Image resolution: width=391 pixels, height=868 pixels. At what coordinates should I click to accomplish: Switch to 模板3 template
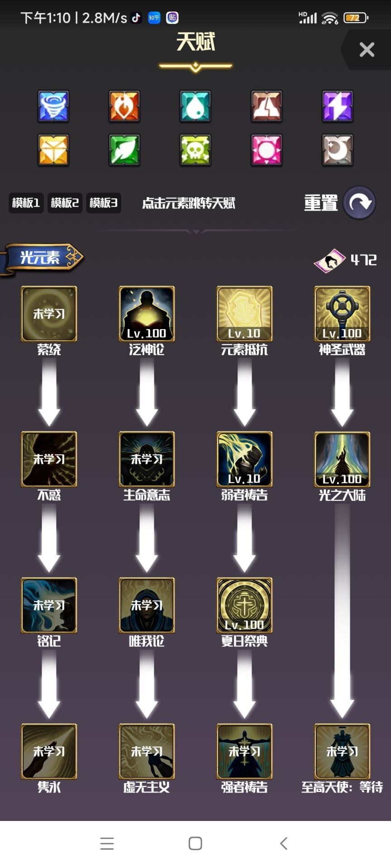(x=104, y=203)
